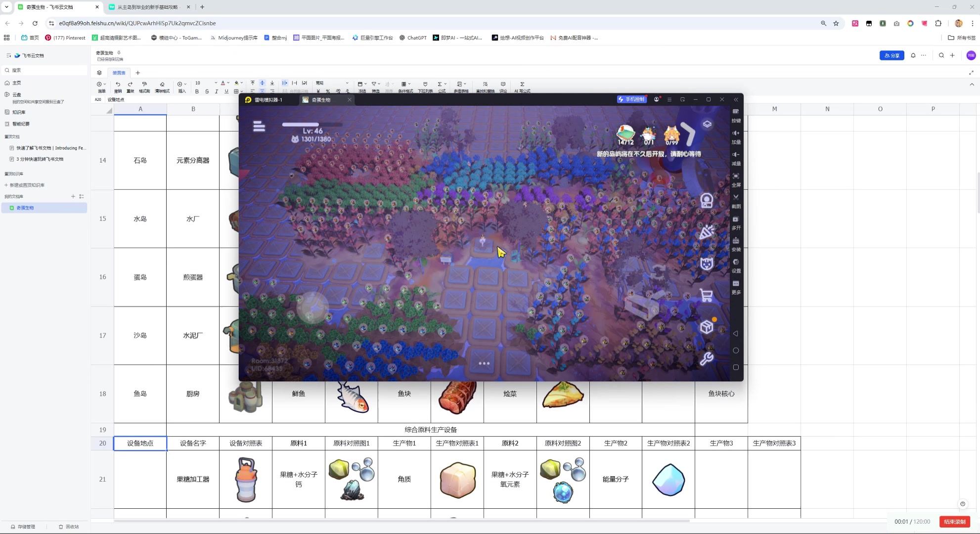Toggle underline formatting in toolbar
980x534 pixels.
pos(226,91)
